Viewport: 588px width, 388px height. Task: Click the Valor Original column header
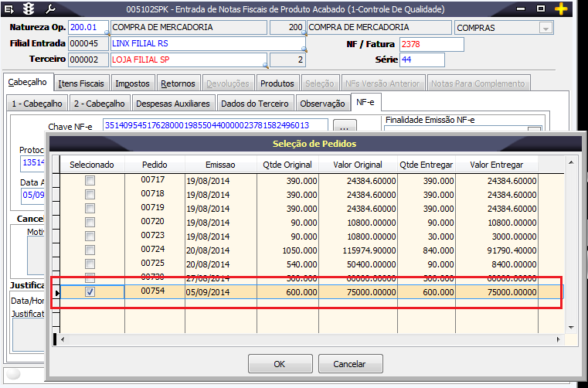click(357, 165)
